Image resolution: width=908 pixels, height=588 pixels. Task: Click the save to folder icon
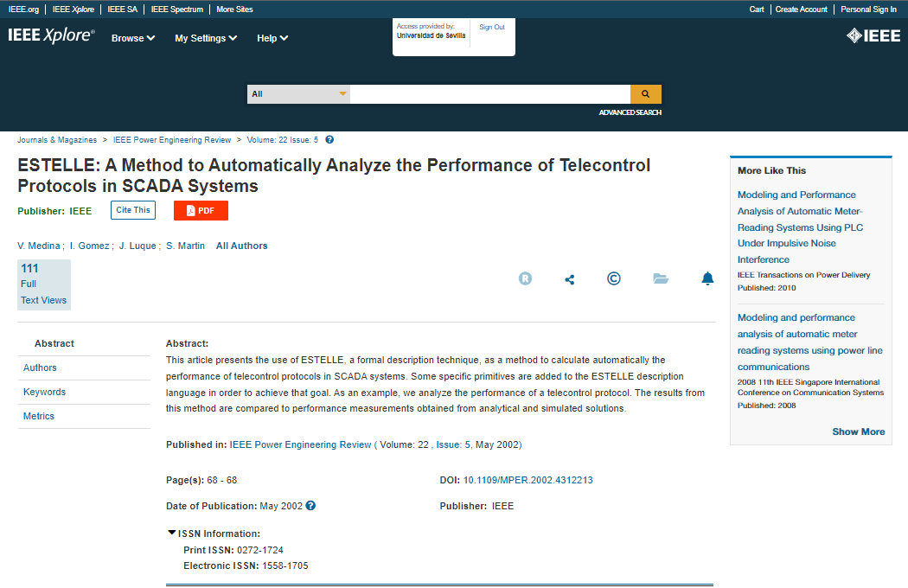click(661, 278)
